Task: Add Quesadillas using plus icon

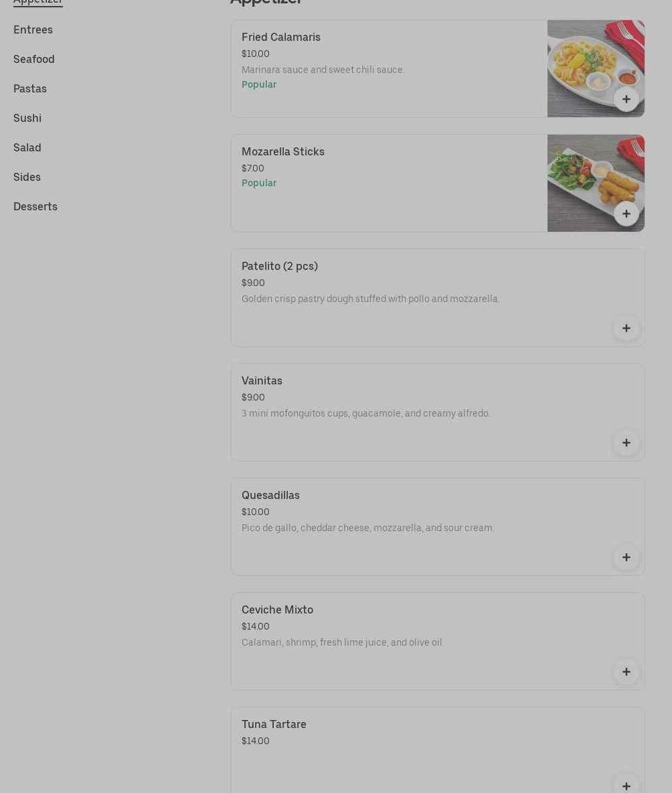Action: coord(626,557)
